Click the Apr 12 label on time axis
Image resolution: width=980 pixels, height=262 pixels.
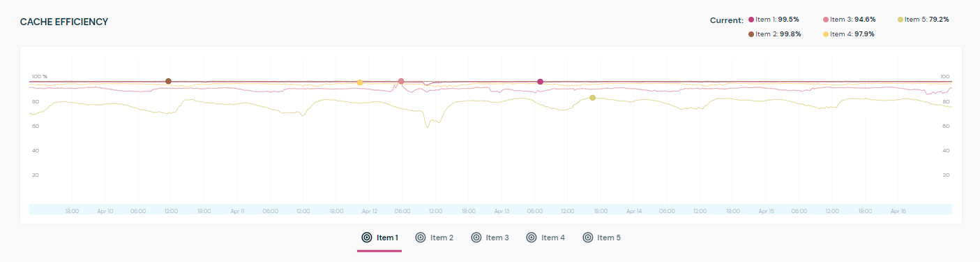click(x=370, y=210)
